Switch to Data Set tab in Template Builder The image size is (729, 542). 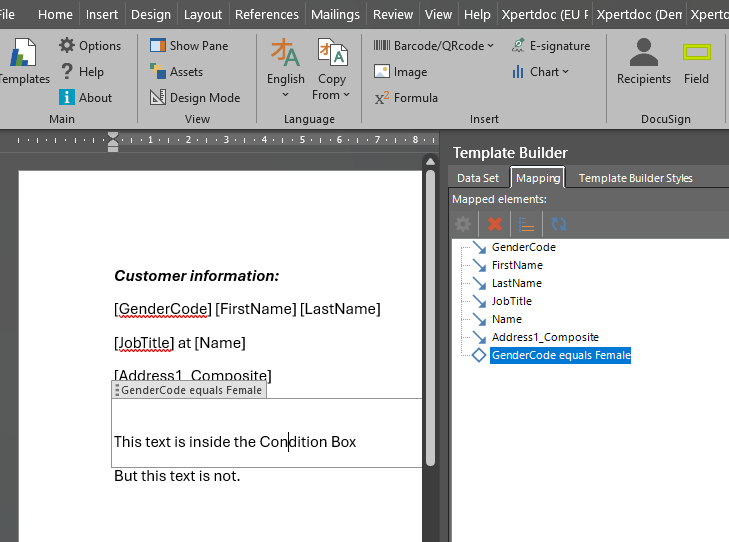(x=477, y=178)
